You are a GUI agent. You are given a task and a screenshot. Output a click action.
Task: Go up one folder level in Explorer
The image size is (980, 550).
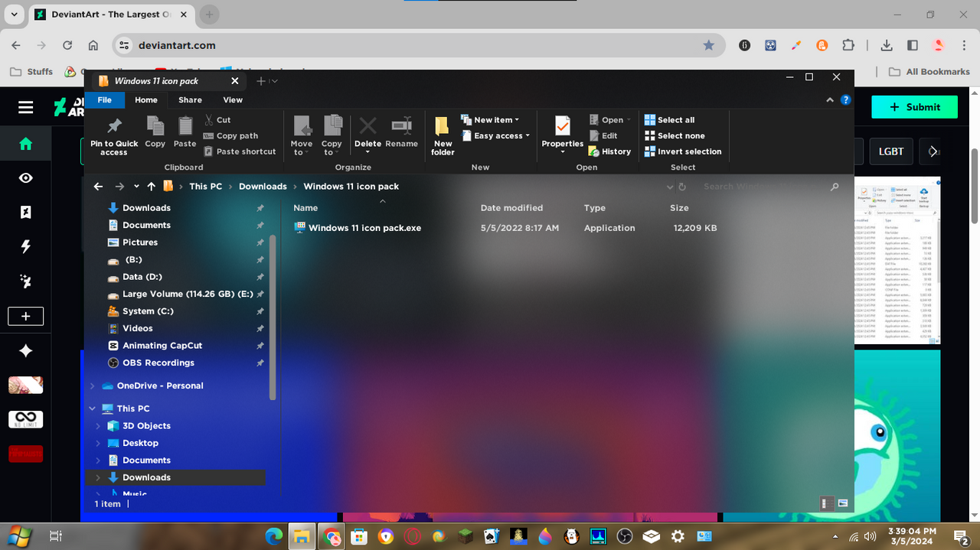[x=151, y=187]
